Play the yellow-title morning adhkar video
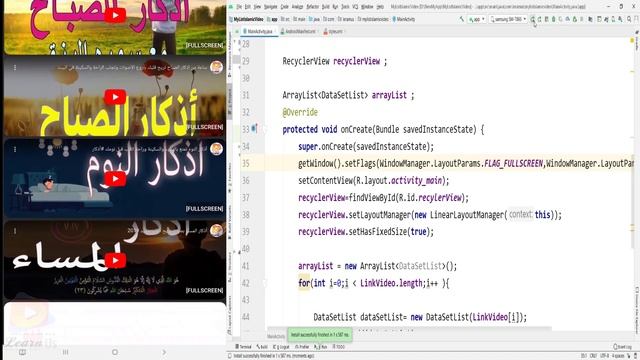This screenshot has width=640, height=360. click(115, 97)
